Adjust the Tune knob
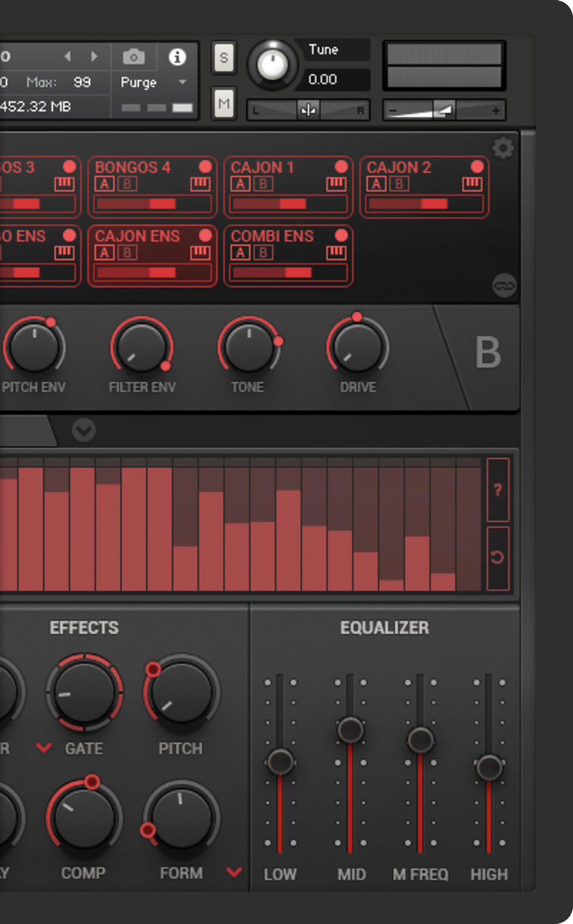This screenshot has height=924, width=573. pos(273,65)
